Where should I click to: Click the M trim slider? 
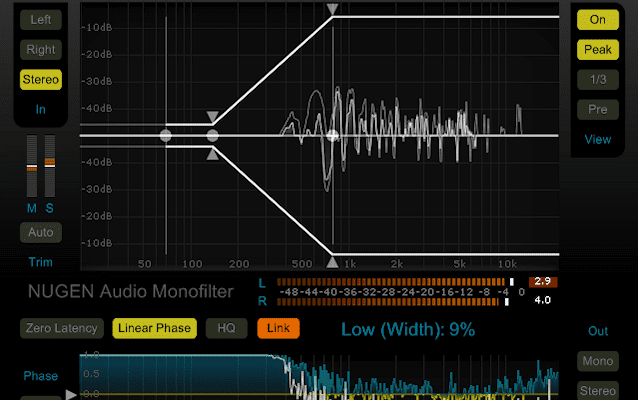point(32,167)
